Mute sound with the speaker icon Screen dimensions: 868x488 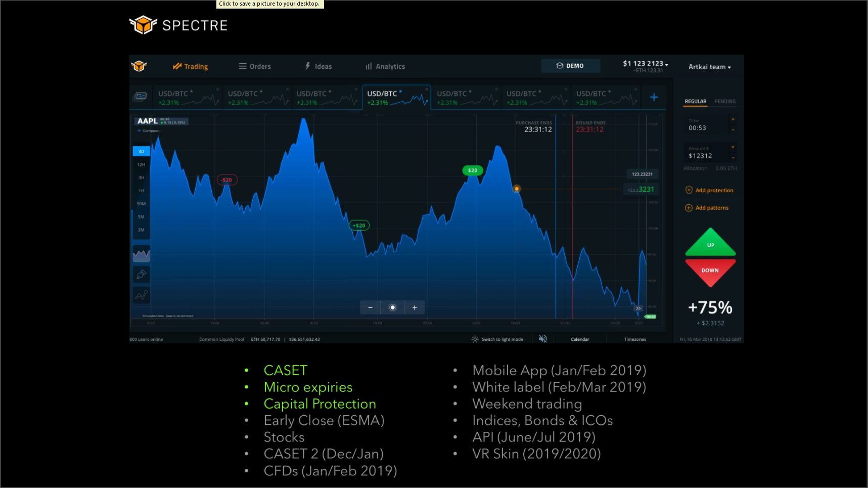543,339
